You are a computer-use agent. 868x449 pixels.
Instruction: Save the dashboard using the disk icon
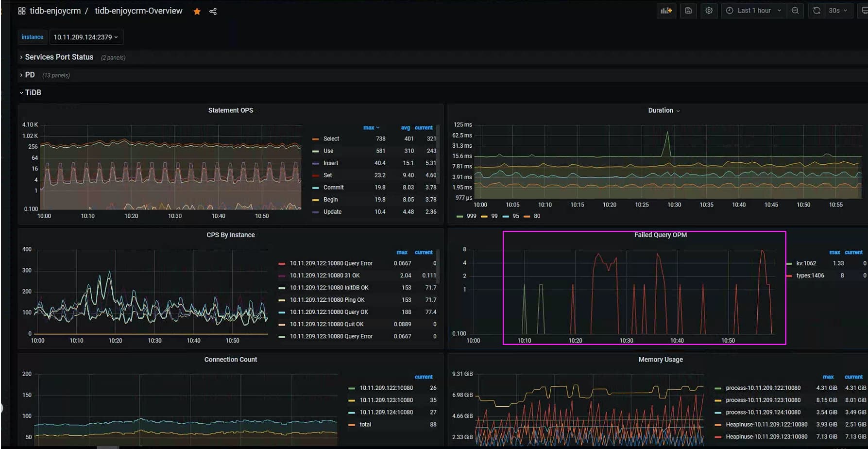pos(688,11)
